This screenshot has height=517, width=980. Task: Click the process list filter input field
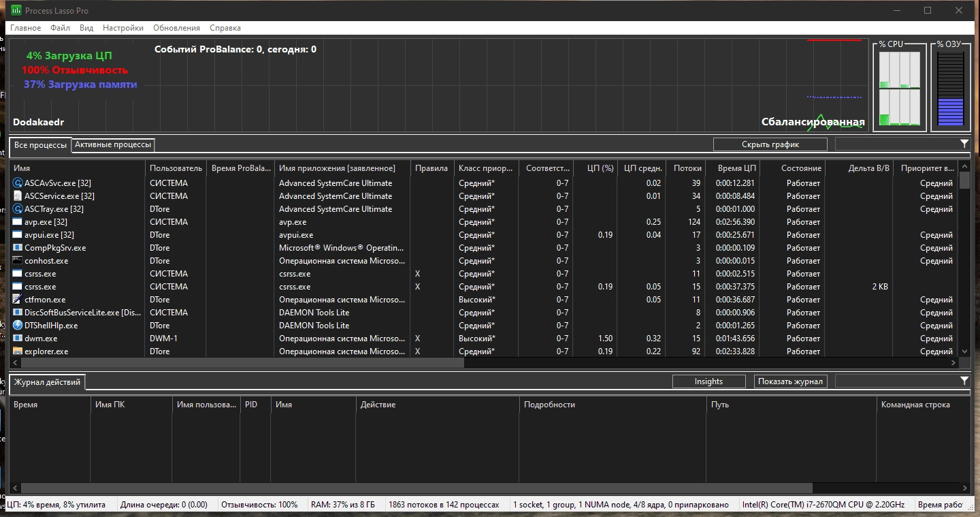(897, 144)
